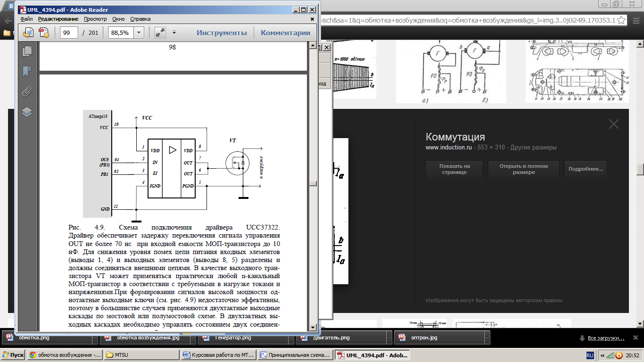Open the zoom level dropdown arrow
644x362 pixels.
[139, 33]
